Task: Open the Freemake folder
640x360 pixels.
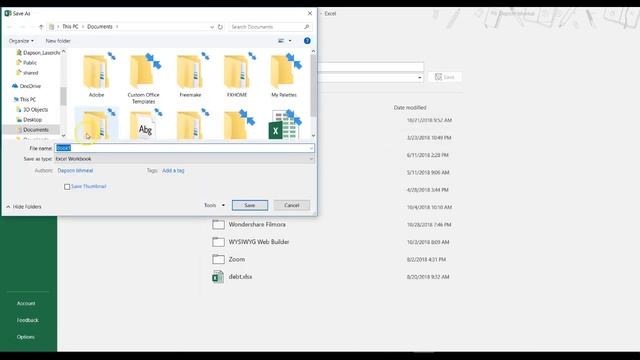Action: (190, 76)
